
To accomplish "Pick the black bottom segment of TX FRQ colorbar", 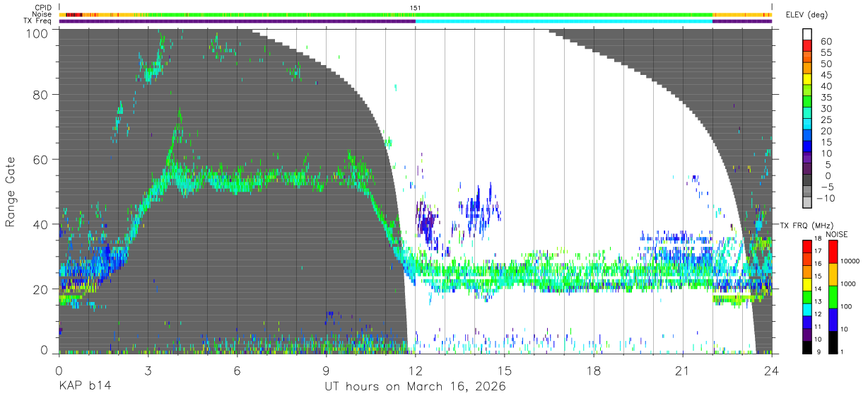I will point(807,346).
